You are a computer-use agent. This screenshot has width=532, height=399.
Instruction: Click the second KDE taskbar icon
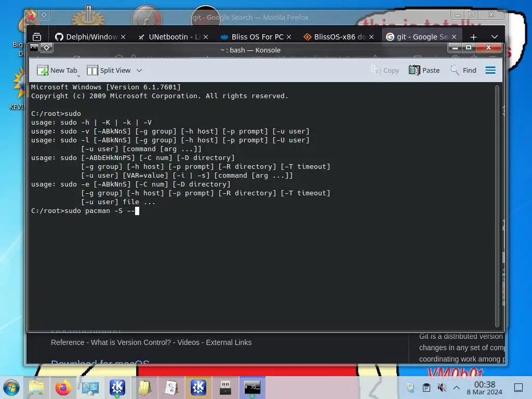tap(198, 388)
